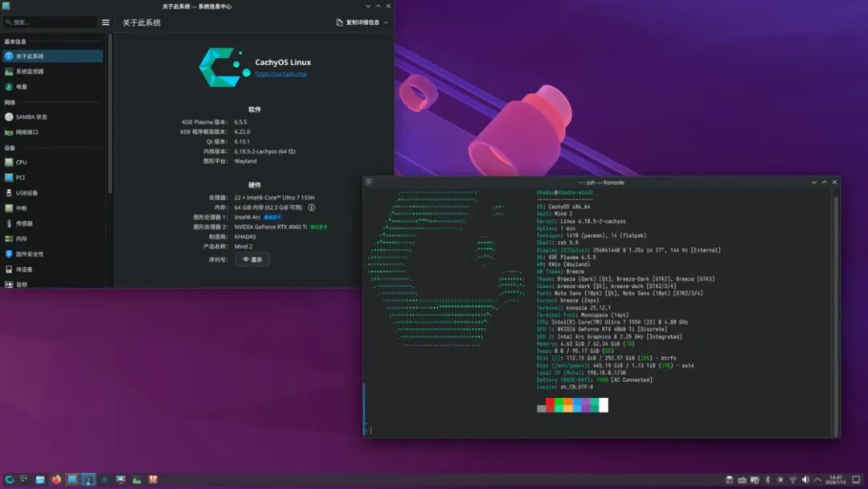Screen dimensions: 868x489
Task: Expand the 复制详细信息 dropdown arrow
Action: tap(386, 23)
